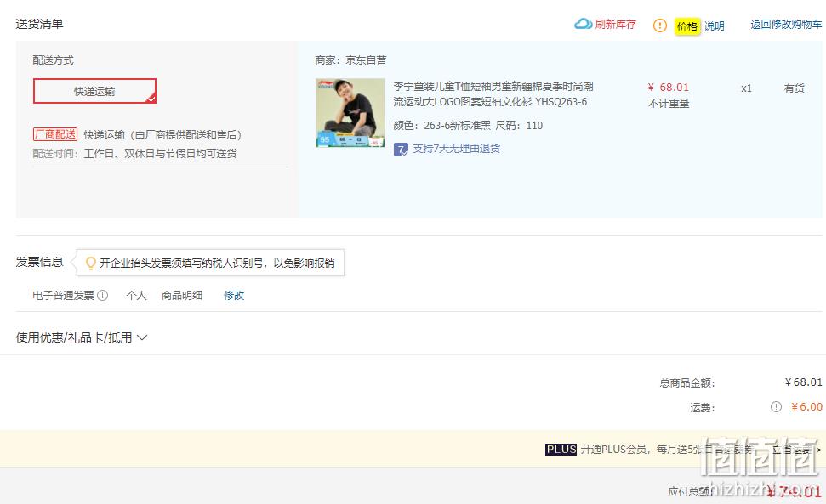Viewport: 826px width, 504px height.
Task: Click 支持7天无理由退货 link
Action: [456, 149]
